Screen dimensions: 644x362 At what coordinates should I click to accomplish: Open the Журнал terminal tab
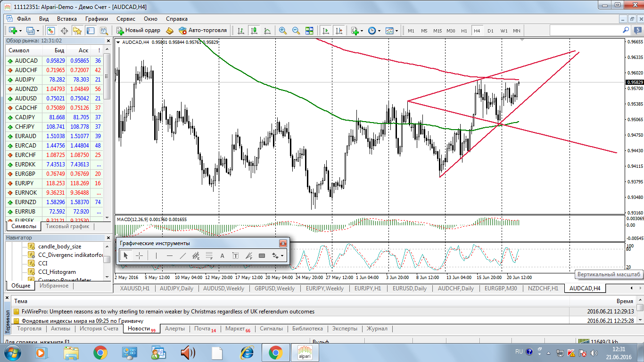pos(377,329)
